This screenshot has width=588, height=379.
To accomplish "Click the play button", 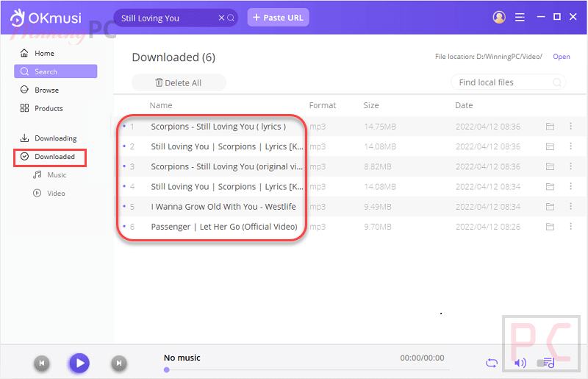I will click(x=79, y=364).
